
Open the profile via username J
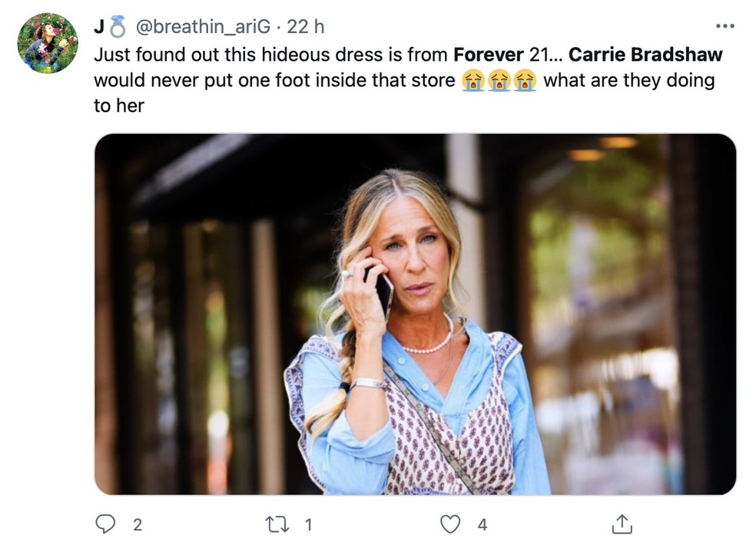[x=99, y=25]
